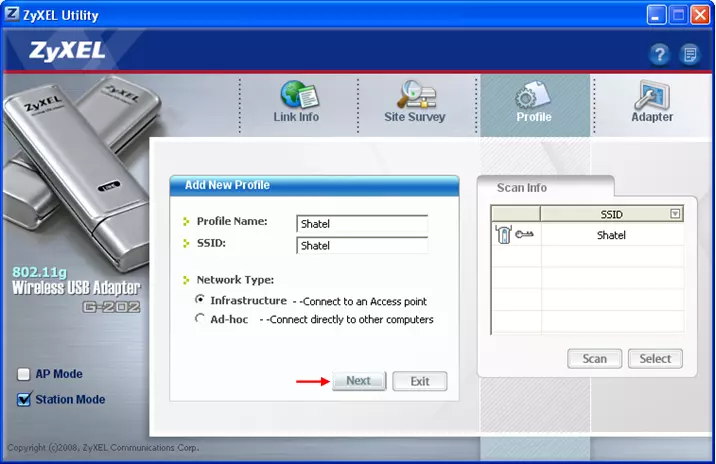
Task: Click the SSID input field
Action: [362, 245]
